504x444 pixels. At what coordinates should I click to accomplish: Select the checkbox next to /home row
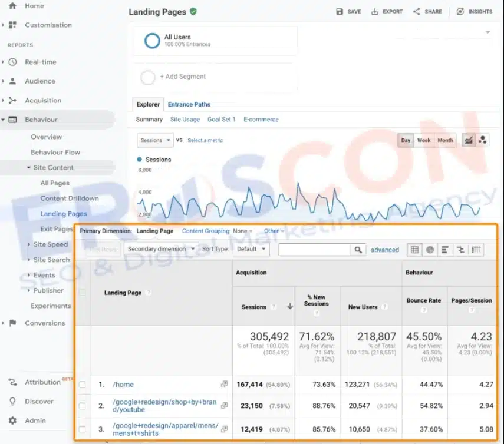pos(83,385)
